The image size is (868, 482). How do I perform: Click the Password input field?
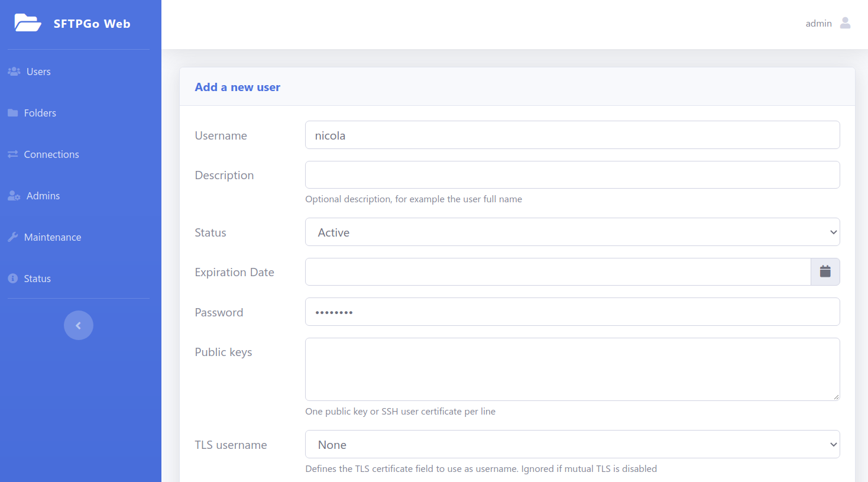572,312
